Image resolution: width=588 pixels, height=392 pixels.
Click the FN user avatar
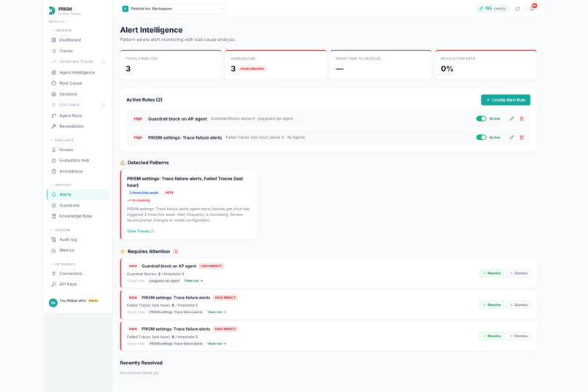[53, 302]
